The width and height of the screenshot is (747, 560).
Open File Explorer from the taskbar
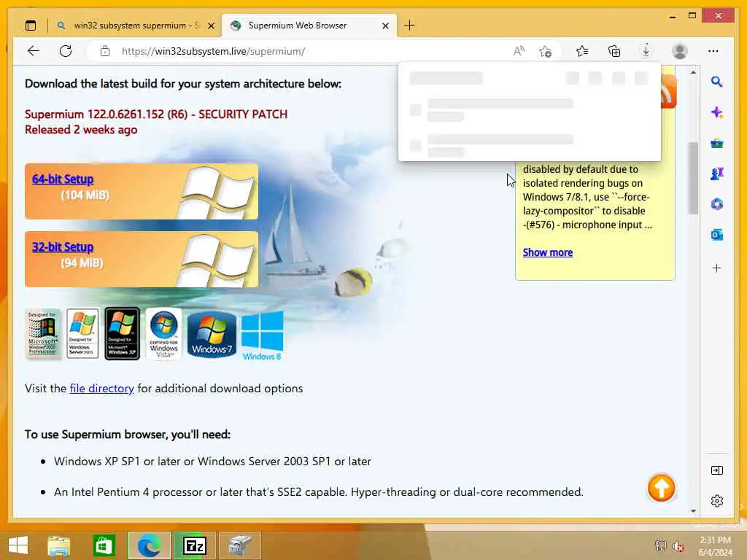pyautogui.click(x=59, y=545)
